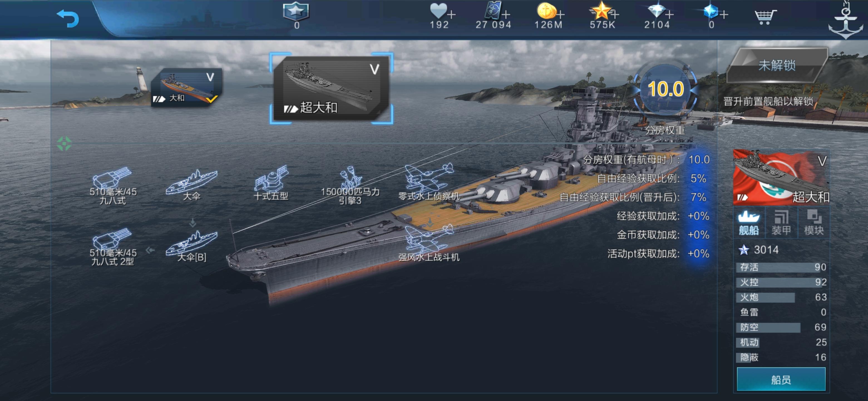Click the 未解锁 locked button
Image resolution: width=868 pixels, height=401 pixels.
[776, 65]
